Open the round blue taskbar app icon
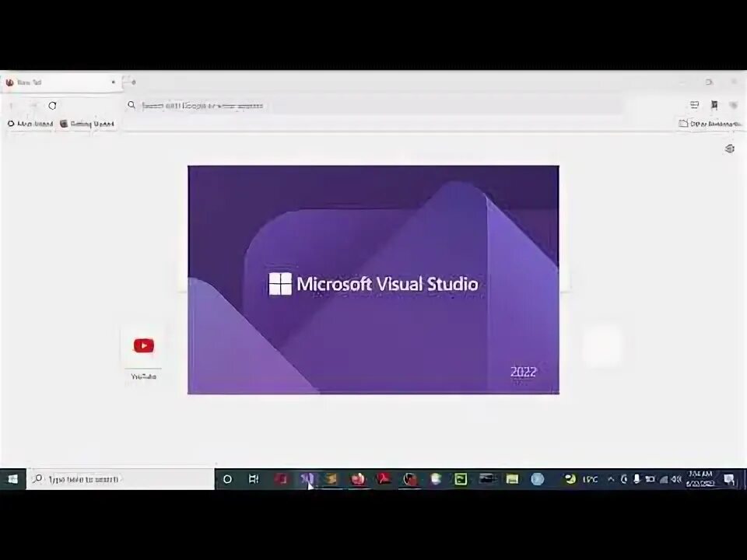This screenshot has width=747, height=560. click(538, 479)
